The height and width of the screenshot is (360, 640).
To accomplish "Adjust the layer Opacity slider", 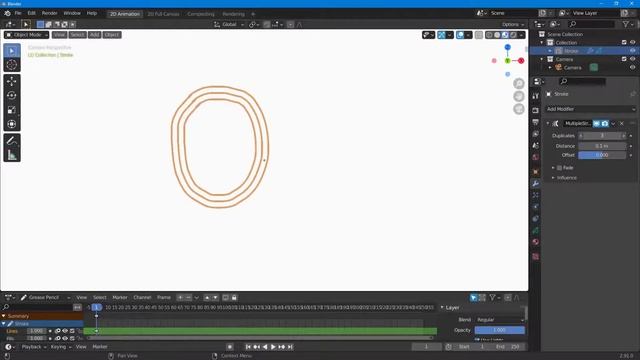I will click(x=499, y=330).
